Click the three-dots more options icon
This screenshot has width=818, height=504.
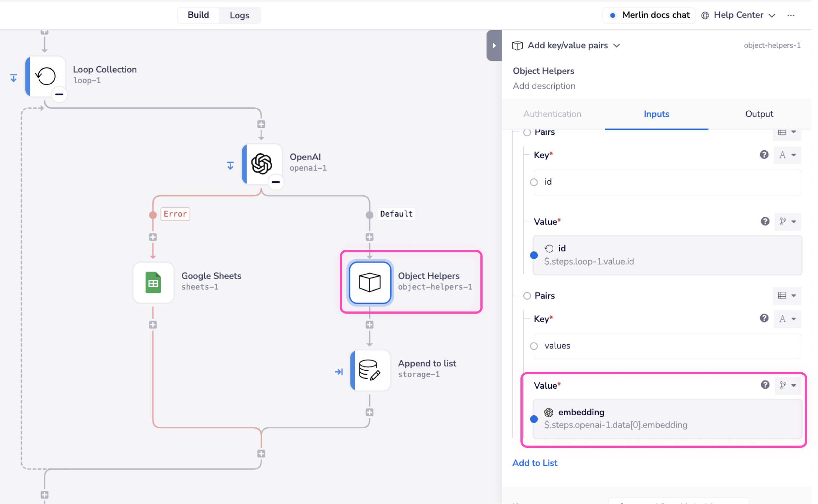[791, 16]
